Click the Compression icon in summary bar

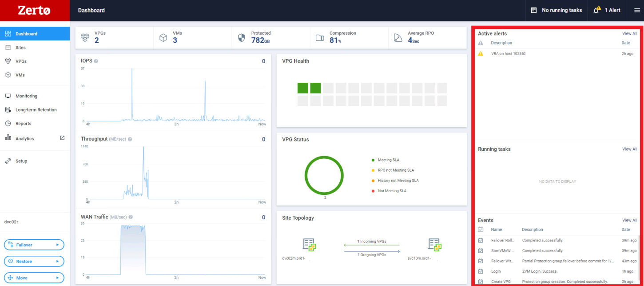[x=320, y=38]
